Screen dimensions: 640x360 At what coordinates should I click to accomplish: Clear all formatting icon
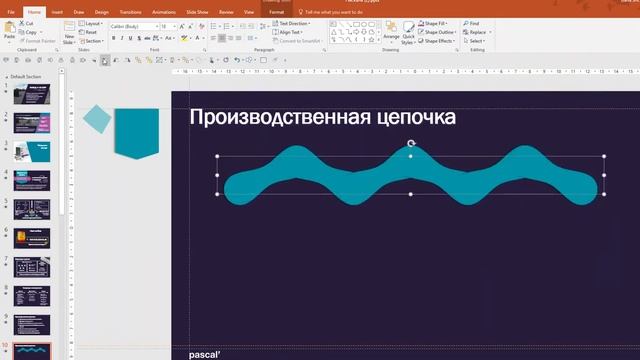(x=201, y=26)
